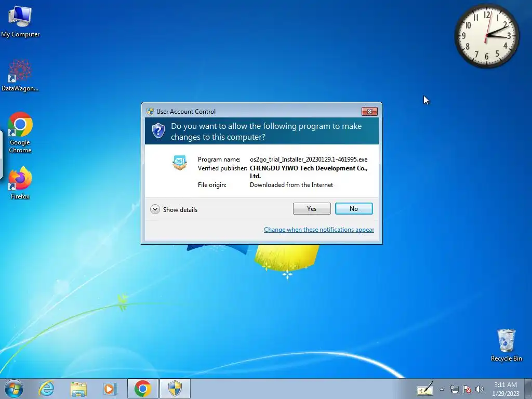
Task: Open Change when these notifications appear link
Action: pyautogui.click(x=319, y=230)
